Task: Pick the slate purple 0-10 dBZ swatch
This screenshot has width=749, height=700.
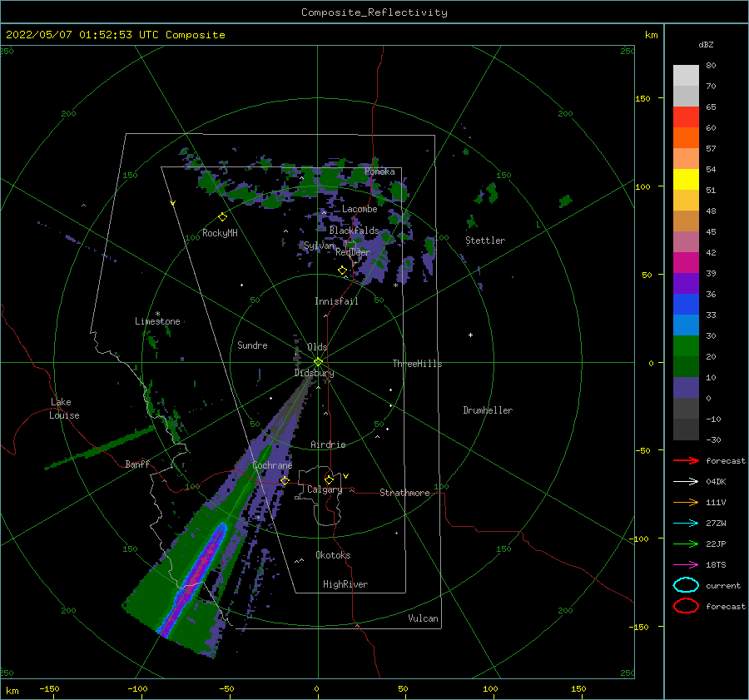Action: click(686, 388)
